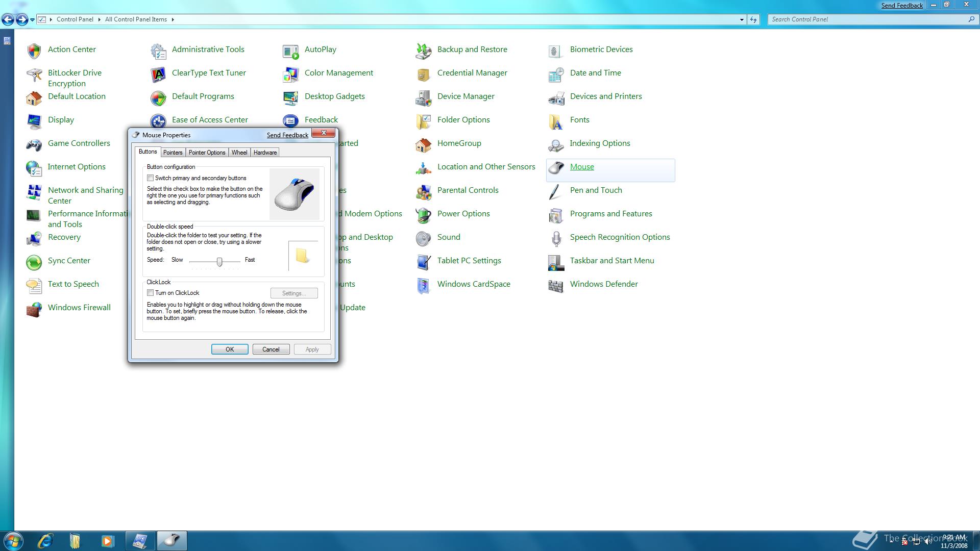Click the test folder in Double-click speed
This screenshot has height=551, width=980.
point(302,256)
